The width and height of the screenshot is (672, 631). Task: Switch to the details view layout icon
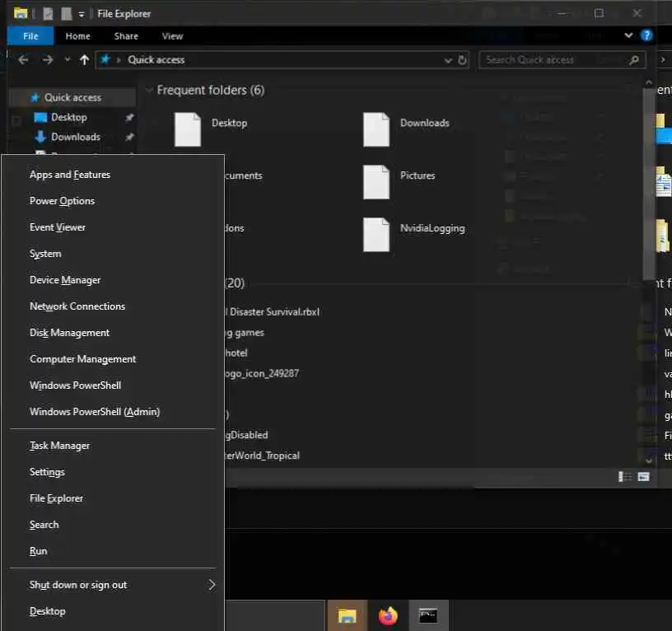[625, 477]
